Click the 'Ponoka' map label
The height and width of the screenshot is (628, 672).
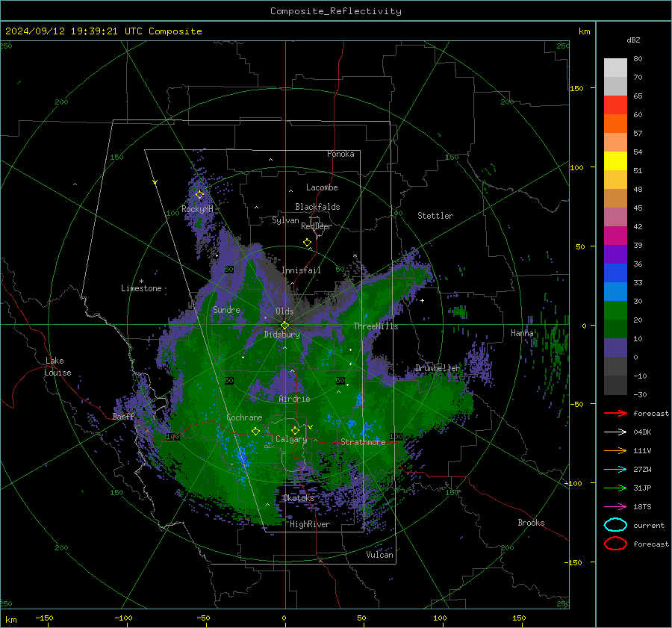(x=340, y=154)
